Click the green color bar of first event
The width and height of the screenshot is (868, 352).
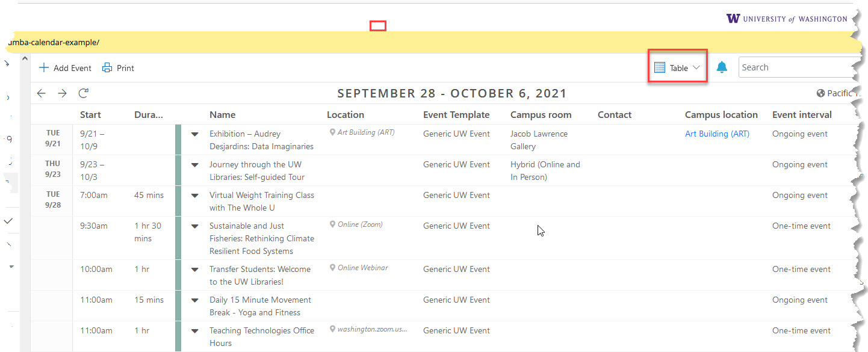pyautogui.click(x=178, y=140)
